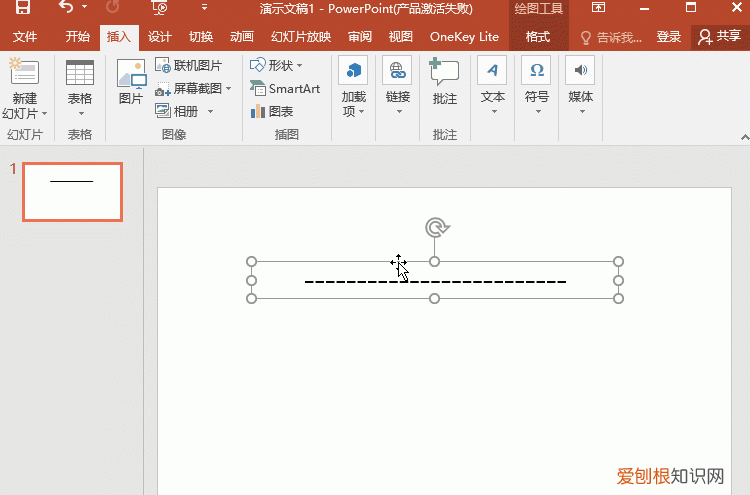Open the 动画 animations tab

pyautogui.click(x=241, y=37)
